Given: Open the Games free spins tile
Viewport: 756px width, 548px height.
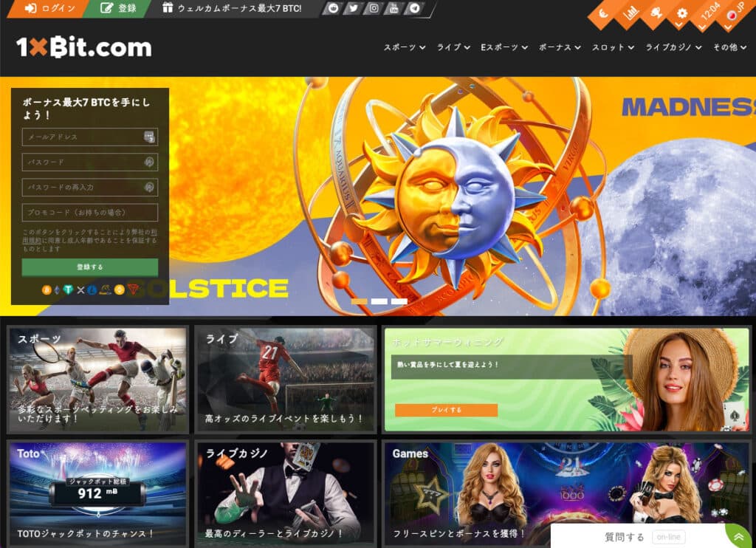Looking at the screenshot, I should 566,494.
